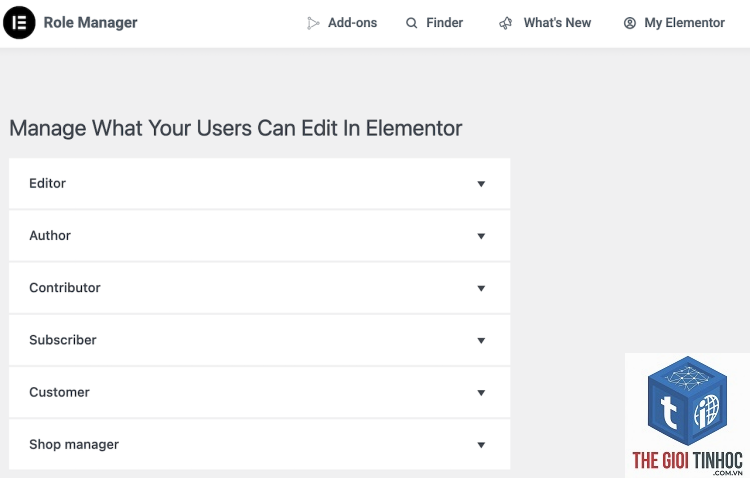This screenshot has width=750, height=478.
Task: Click the Elementor logo icon
Action: click(19, 22)
